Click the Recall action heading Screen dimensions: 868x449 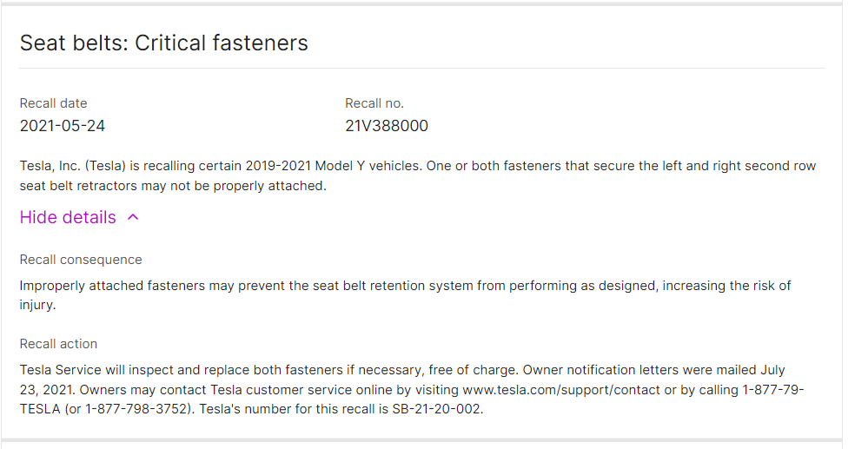(59, 344)
